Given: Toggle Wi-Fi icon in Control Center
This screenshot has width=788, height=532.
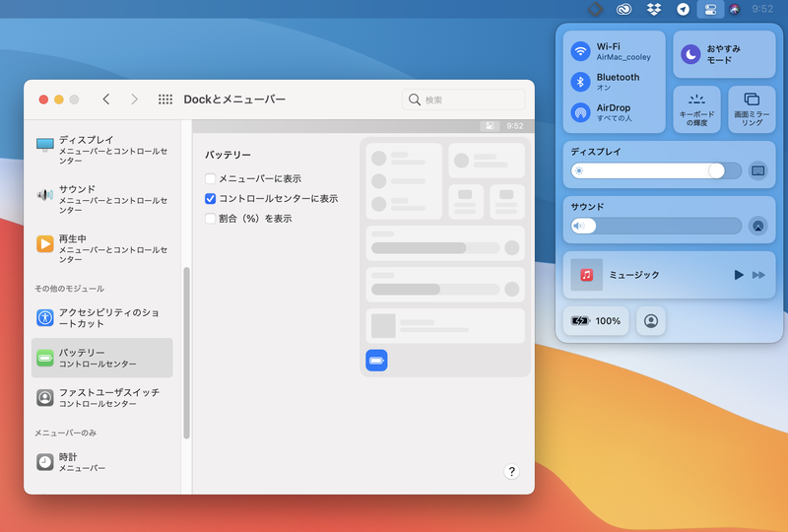Looking at the screenshot, I should tap(580, 51).
